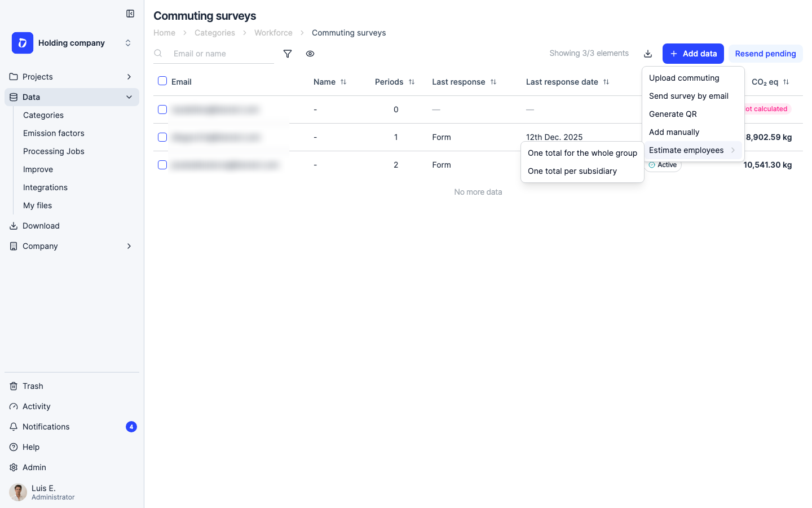Open Improve in sidebar
The height and width of the screenshot is (508, 812).
pos(38,169)
